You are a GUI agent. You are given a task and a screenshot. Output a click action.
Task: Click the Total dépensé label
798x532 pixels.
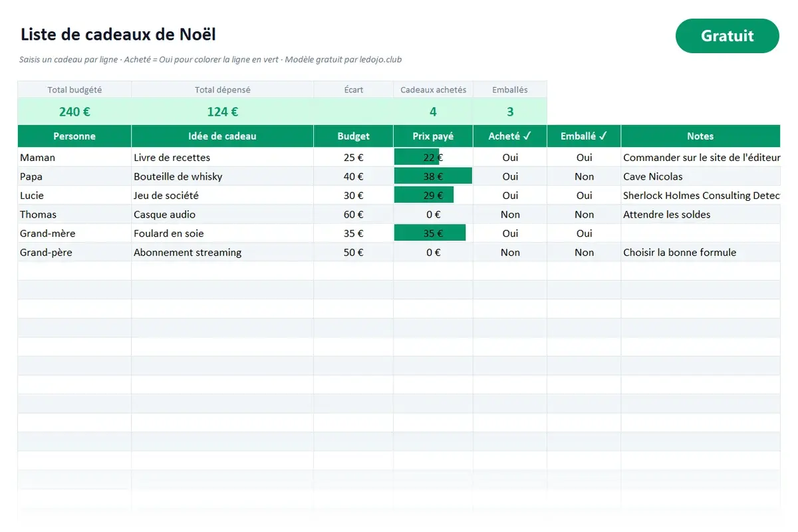point(222,90)
